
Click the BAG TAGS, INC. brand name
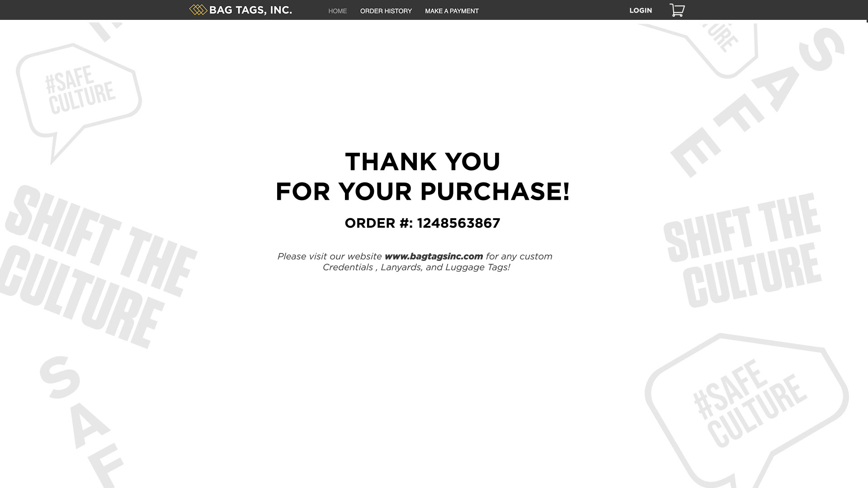(250, 10)
